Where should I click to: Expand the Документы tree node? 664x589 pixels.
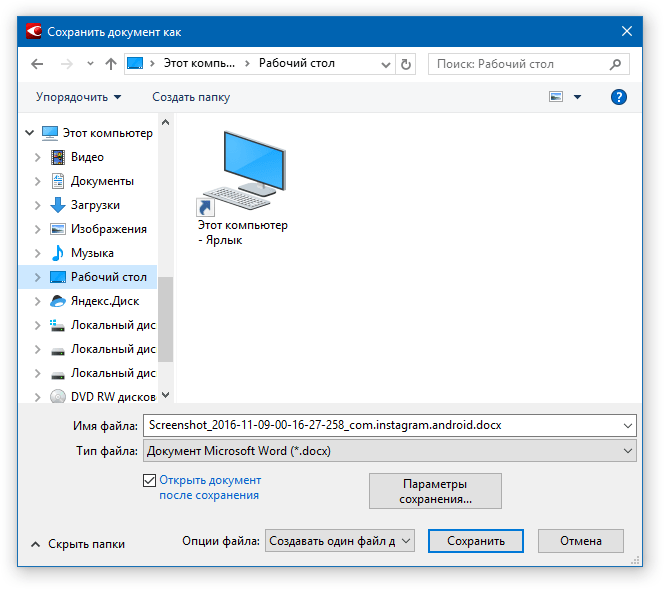(38, 181)
